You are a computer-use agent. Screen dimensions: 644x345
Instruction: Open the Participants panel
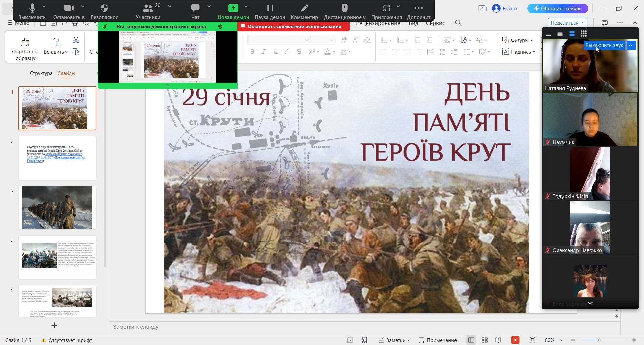[148, 12]
